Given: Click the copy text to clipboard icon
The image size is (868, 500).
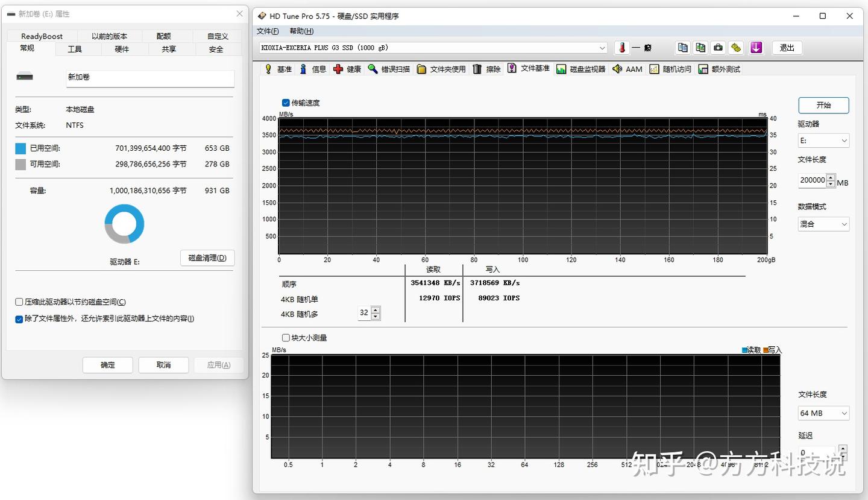Looking at the screenshot, I should coord(682,48).
